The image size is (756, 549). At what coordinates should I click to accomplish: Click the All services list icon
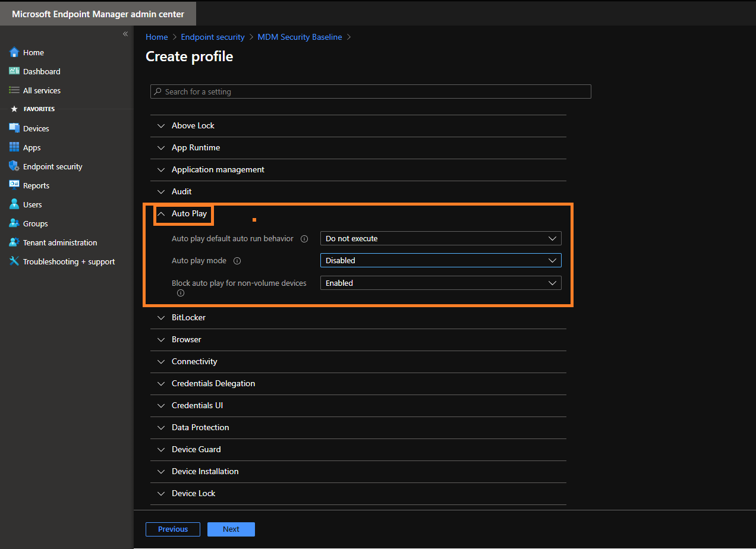(14, 90)
